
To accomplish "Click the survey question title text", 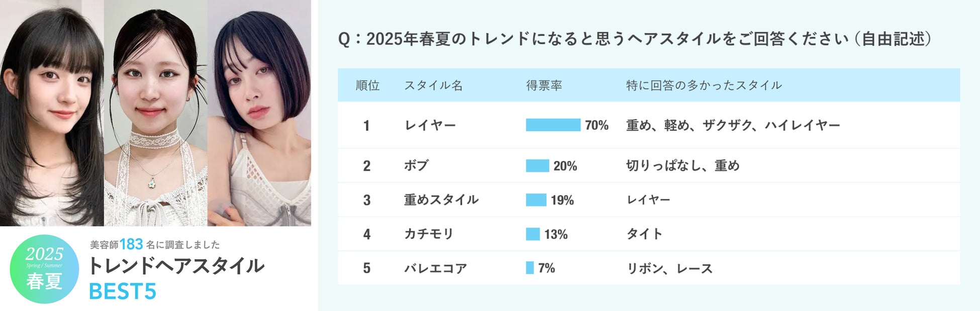I will click(635, 39).
